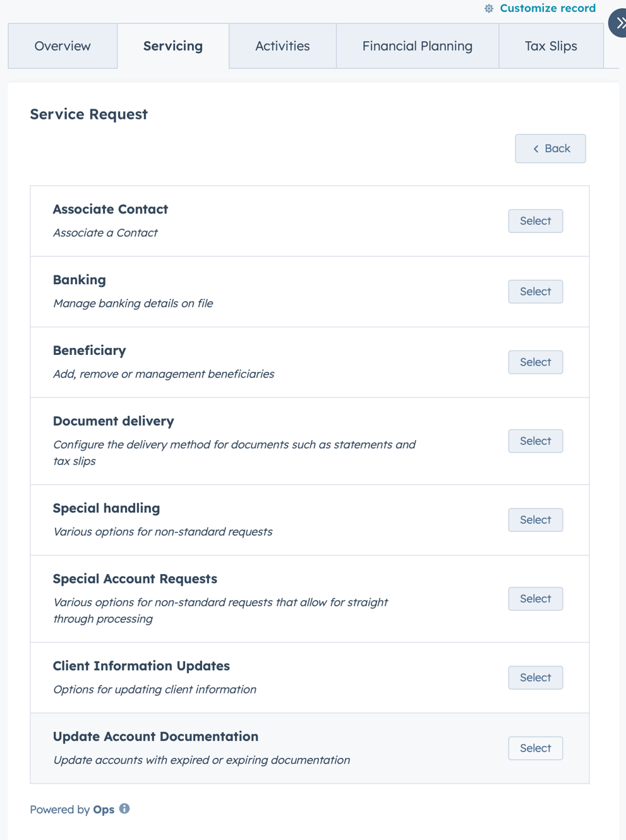Image resolution: width=626 pixels, height=840 pixels.
Task: Select the Document delivery option
Action: coord(535,441)
